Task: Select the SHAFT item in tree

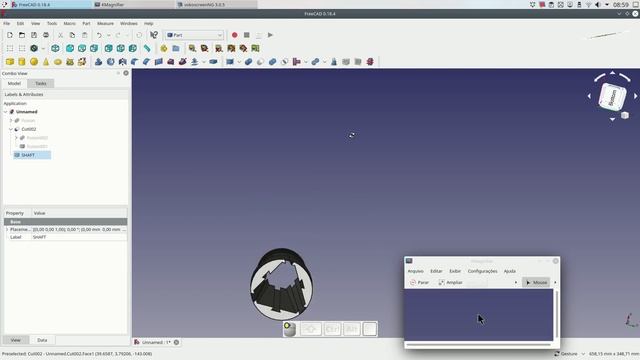Action: point(28,155)
